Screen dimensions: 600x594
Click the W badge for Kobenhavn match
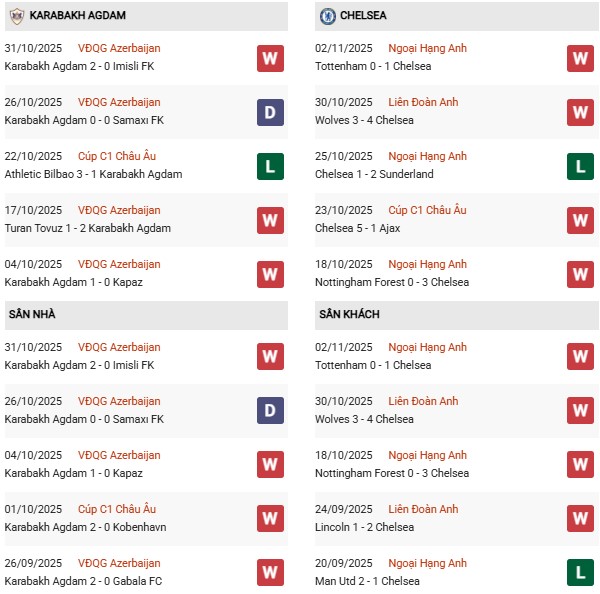[x=270, y=519]
